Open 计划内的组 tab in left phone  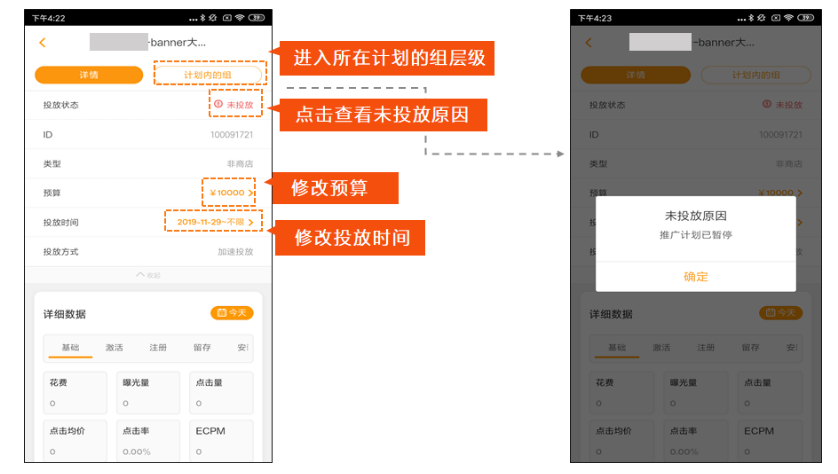[x=209, y=75]
